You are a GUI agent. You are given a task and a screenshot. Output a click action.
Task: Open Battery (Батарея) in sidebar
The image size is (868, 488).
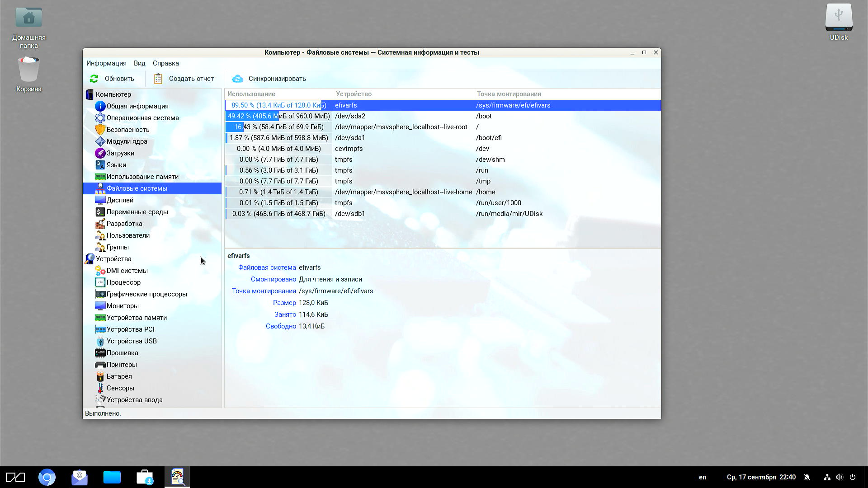pyautogui.click(x=119, y=376)
